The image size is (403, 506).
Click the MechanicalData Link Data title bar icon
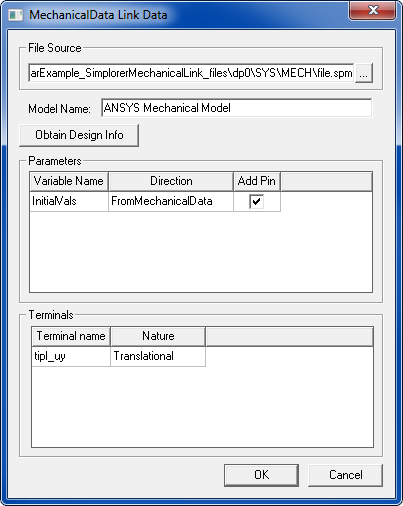click(x=15, y=15)
